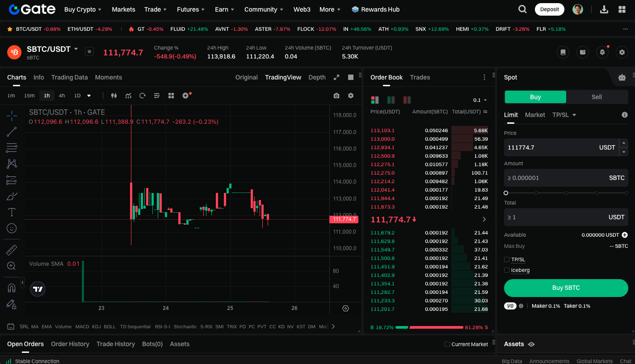Toggle Assets visibility eye icon

point(531,344)
